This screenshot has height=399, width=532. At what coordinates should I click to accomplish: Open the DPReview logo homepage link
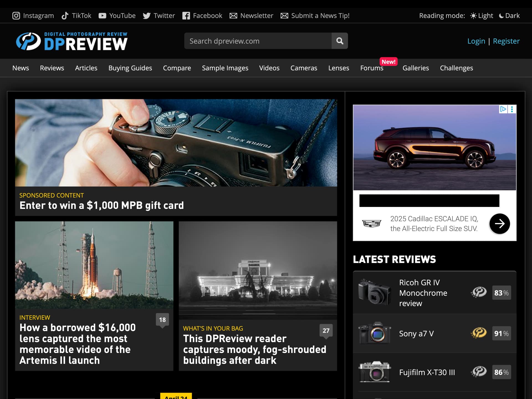tap(72, 41)
